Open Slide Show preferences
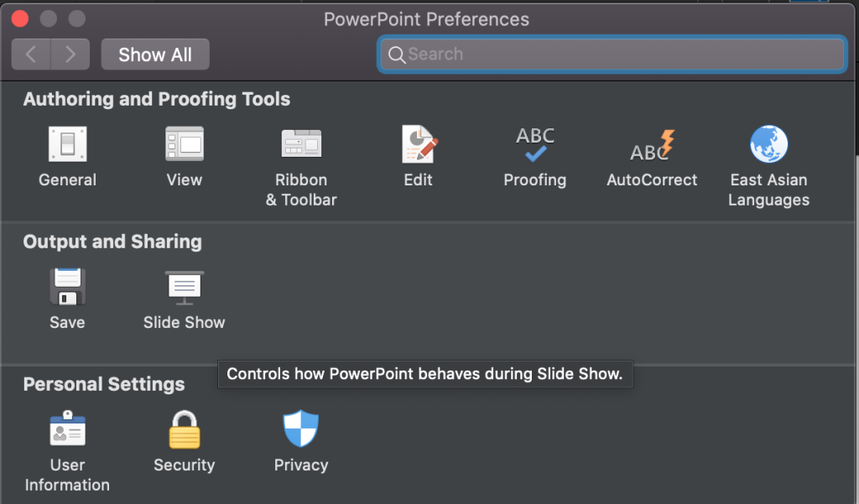The image size is (859, 504). pyautogui.click(x=184, y=287)
